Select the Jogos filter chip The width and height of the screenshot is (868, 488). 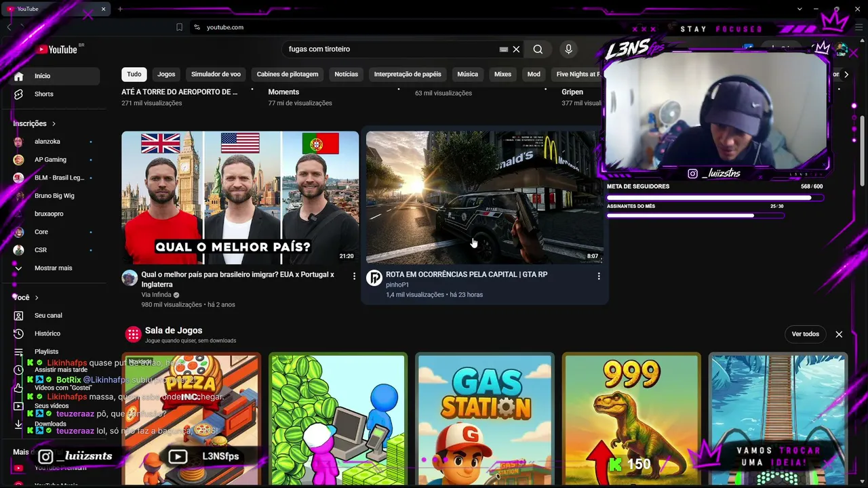point(166,75)
